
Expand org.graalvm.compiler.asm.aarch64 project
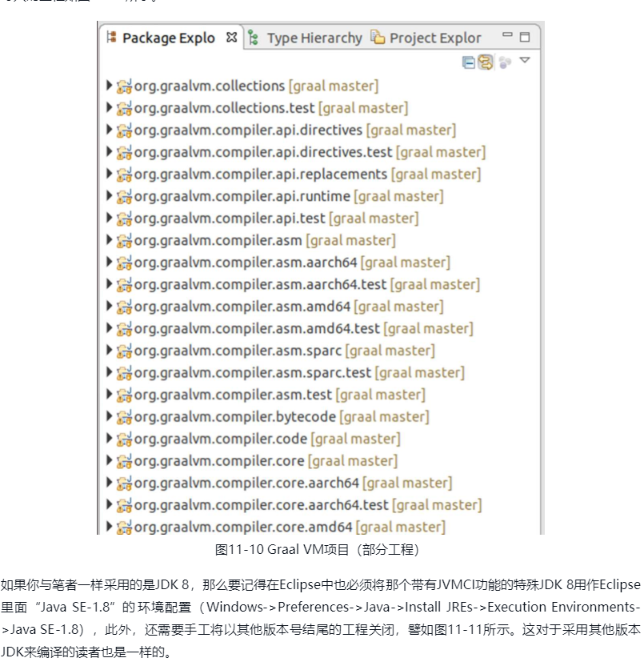(x=109, y=262)
